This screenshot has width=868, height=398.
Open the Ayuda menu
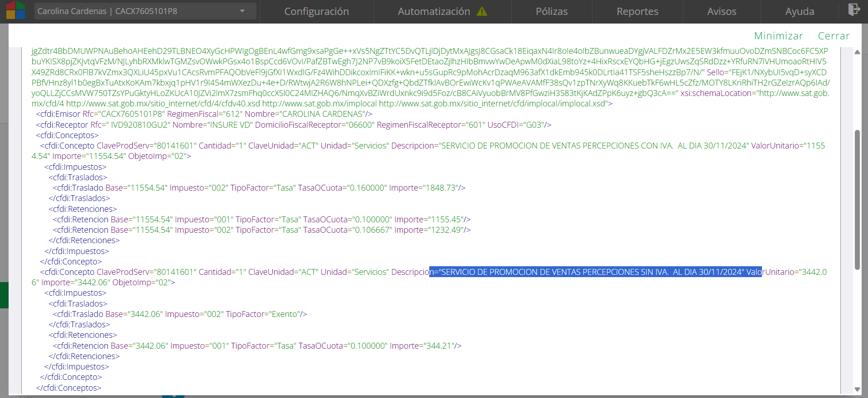click(x=799, y=12)
